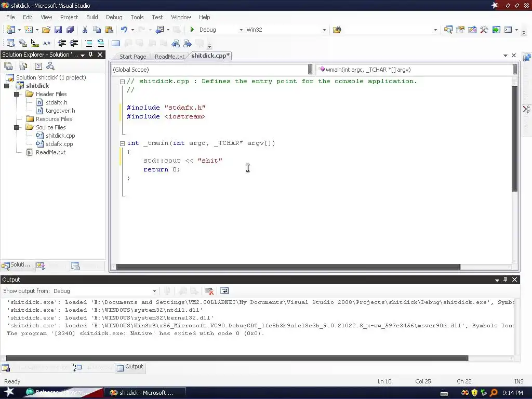Open the Properties Window toolbar icon
Screen dimensions: 532x399
click(460, 30)
